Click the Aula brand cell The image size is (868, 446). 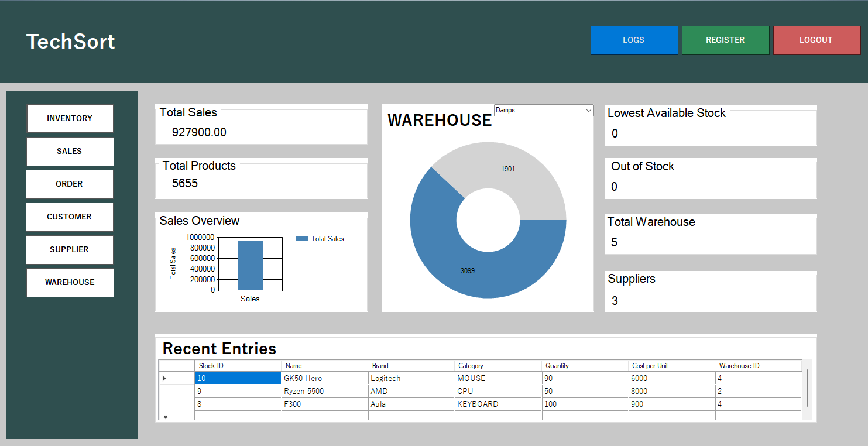411,404
